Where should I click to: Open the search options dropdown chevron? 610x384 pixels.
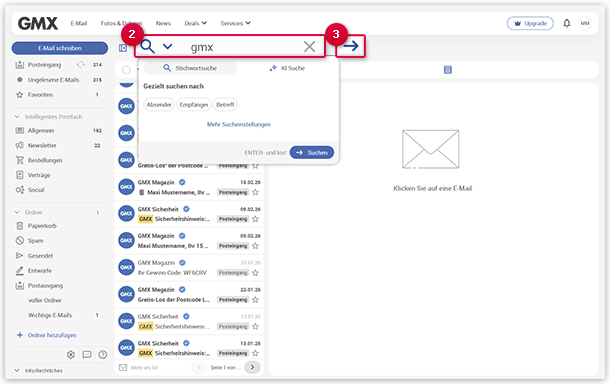coord(167,47)
